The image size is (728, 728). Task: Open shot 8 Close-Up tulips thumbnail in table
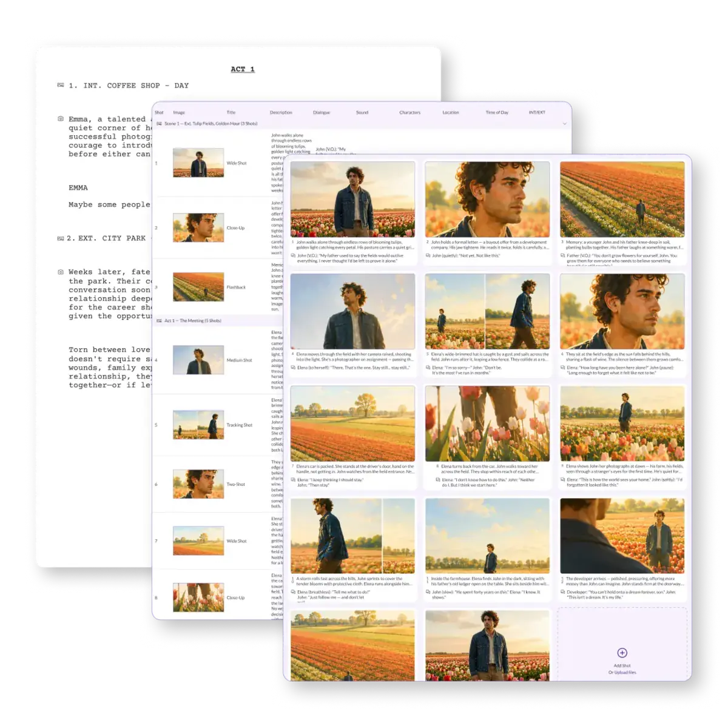198,598
